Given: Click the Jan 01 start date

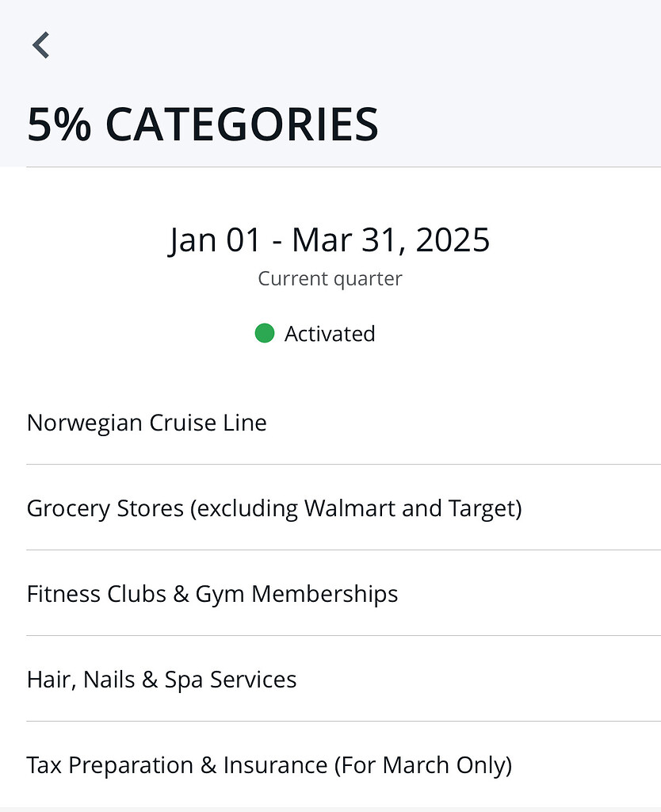Looking at the screenshot, I should click(x=214, y=240).
